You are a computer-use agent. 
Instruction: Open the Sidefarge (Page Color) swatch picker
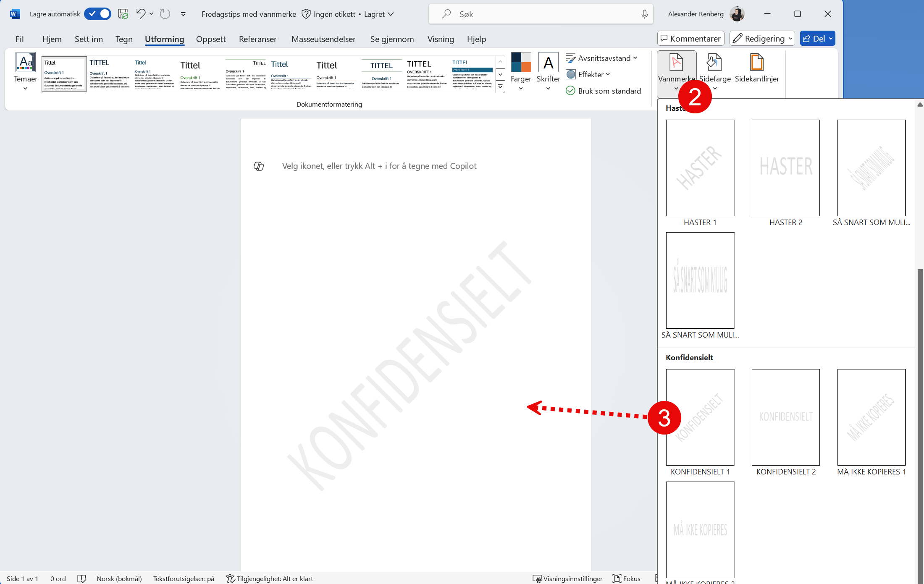[x=715, y=69]
